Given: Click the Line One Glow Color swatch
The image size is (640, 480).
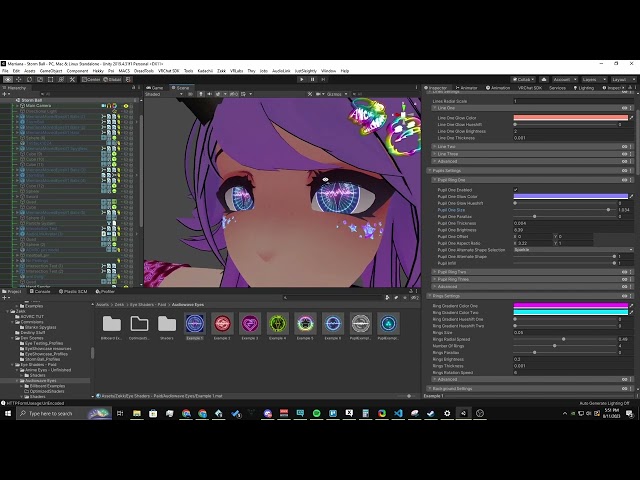Looking at the screenshot, I should (570, 118).
